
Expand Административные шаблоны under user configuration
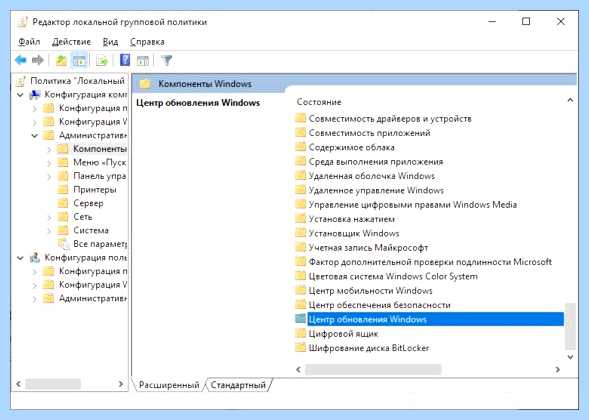[35, 299]
